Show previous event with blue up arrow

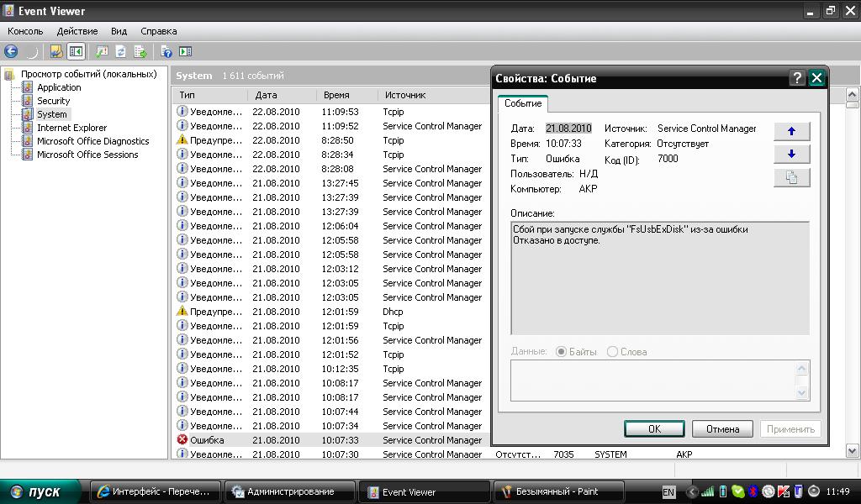(x=791, y=131)
